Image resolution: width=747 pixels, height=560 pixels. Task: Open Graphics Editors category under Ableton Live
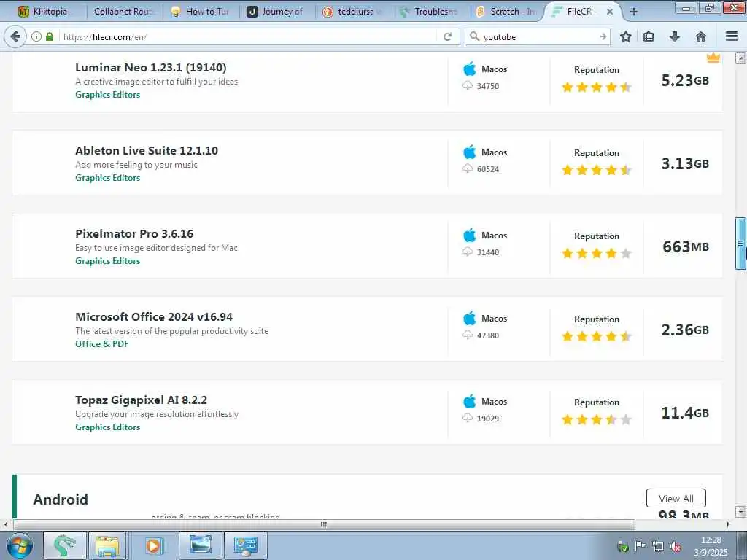click(x=108, y=178)
